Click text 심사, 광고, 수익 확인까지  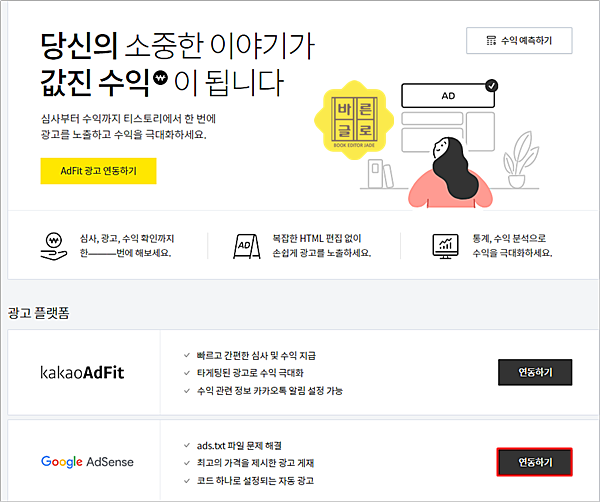(127, 238)
